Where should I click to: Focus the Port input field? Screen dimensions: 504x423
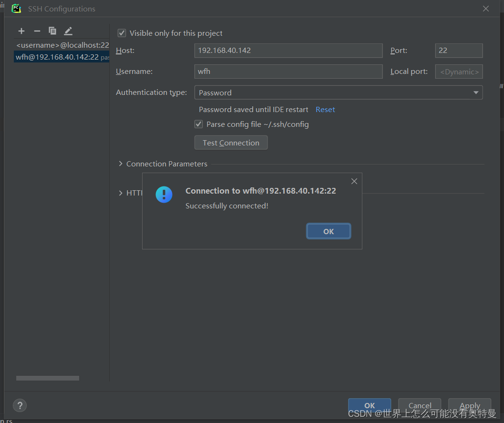coord(459,51)
